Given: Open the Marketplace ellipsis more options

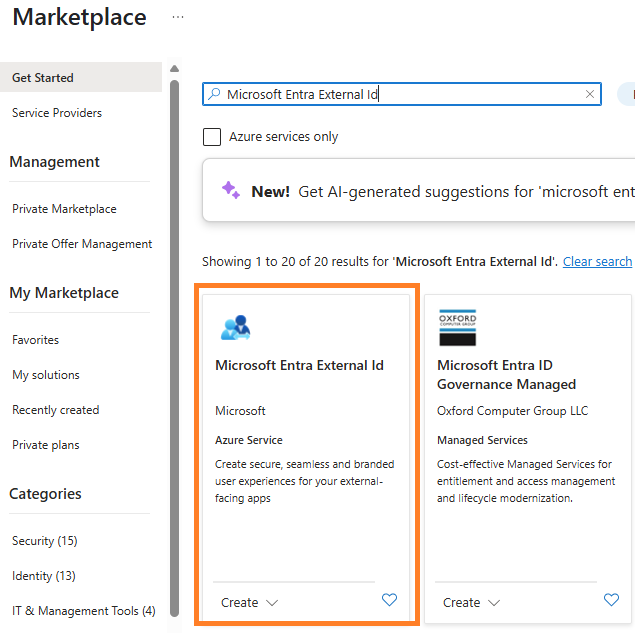Looking at the screenshot, I should click(178, 17).
